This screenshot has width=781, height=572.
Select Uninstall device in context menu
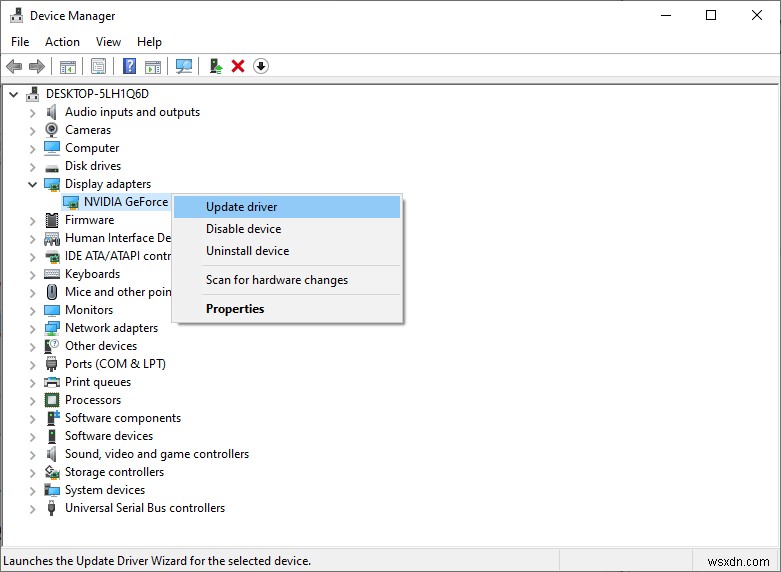[287, 251]
